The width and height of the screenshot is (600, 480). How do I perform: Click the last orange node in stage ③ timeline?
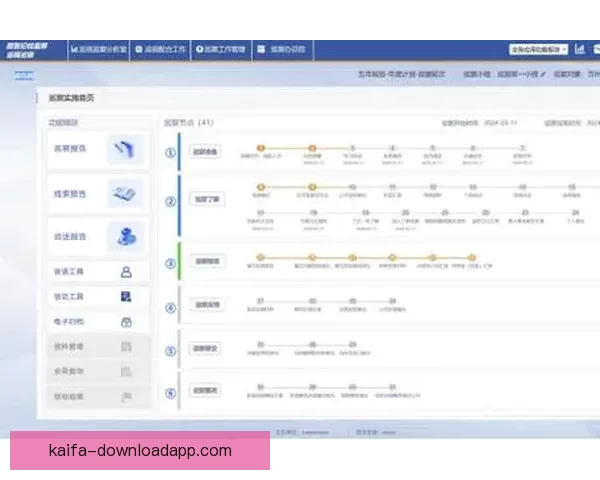click(x=472, y=258)
